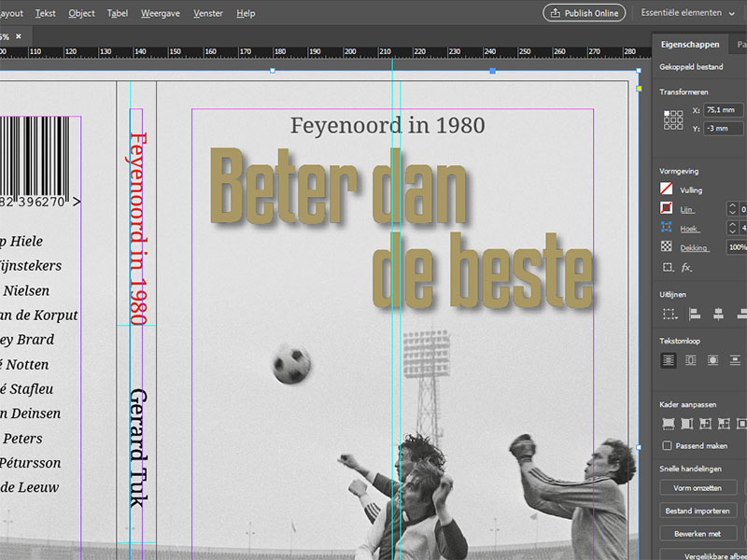Fit frame to content icon
This screenshot has height=560, width=747.
(724, 424)
